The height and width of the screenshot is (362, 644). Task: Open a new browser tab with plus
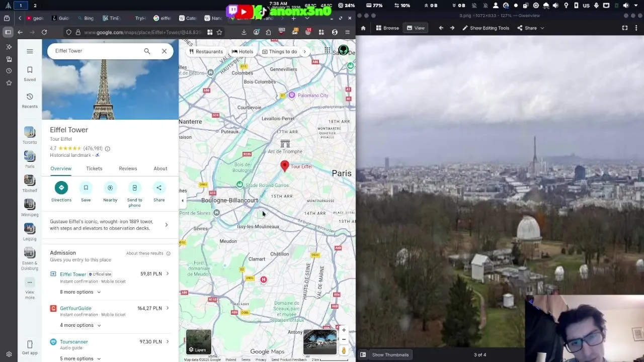click(293, 18)
